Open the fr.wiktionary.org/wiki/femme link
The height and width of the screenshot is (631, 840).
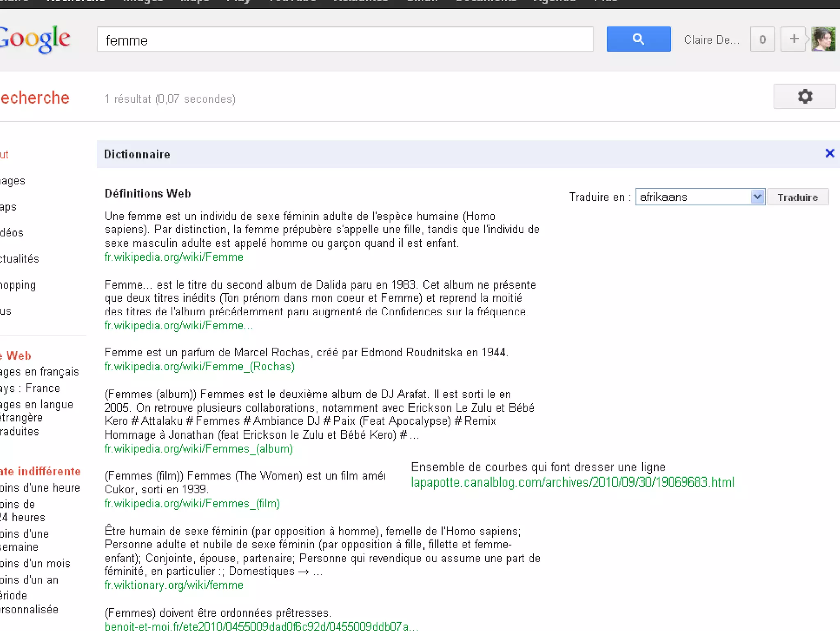click(x=174, y=585)
